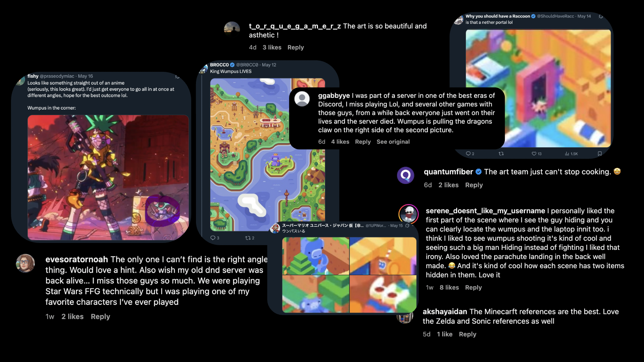Reply to evesoratornoah's dnd server comment
644x362 pixels.
[x=100, y=317]
